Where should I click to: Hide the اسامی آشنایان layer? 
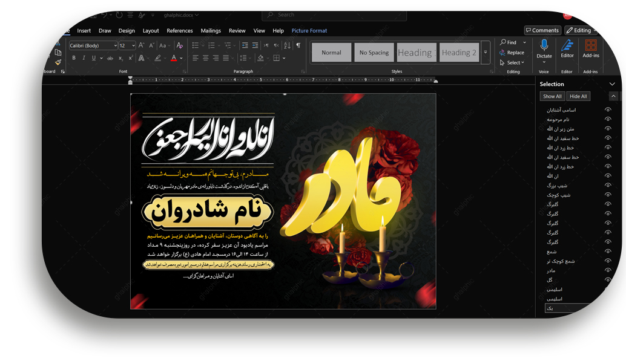[608, 110]
